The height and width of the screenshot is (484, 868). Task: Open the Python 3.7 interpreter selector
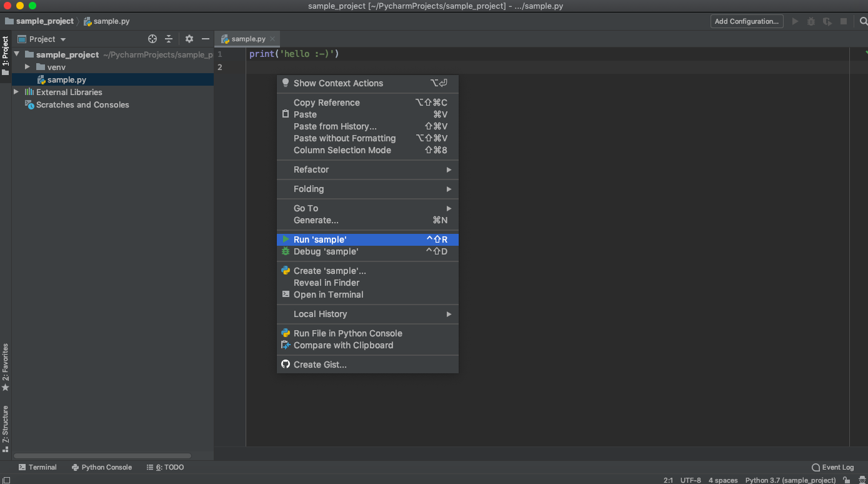[x=791, y=480]
